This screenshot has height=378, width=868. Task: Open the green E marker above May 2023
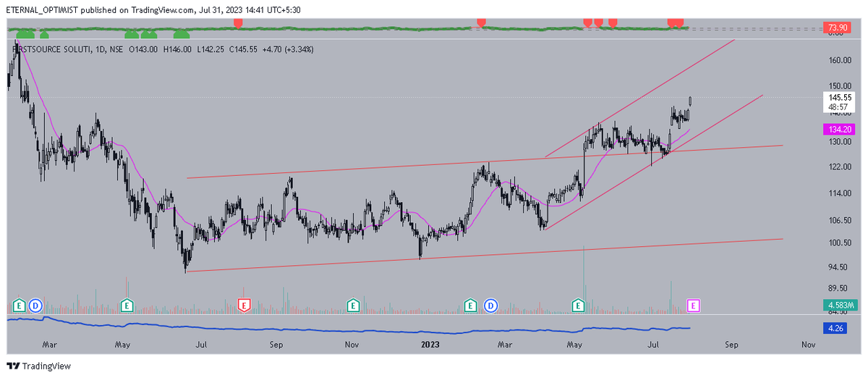tap(579, 306)
